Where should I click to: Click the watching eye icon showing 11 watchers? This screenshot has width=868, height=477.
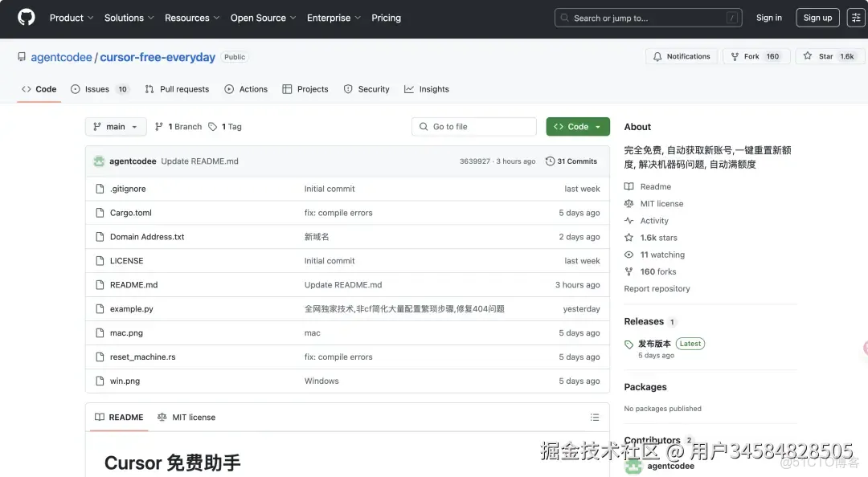[632, 255]
